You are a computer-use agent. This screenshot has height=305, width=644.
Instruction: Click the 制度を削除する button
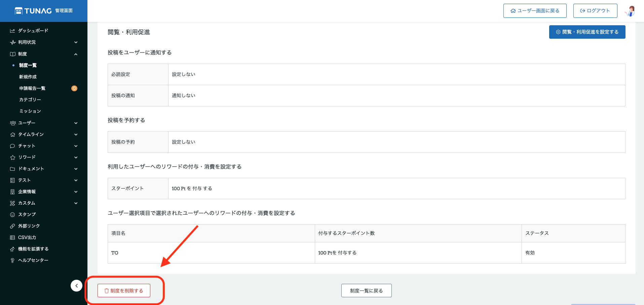(124, 291)
